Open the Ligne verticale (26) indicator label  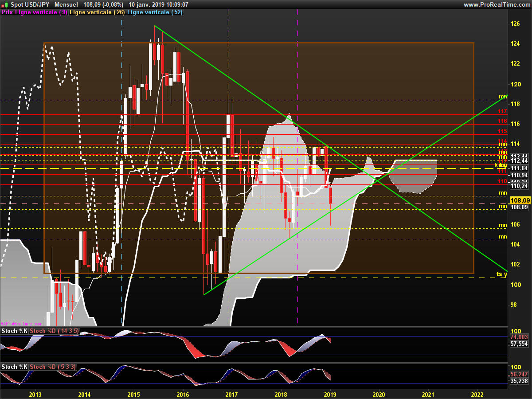pyautogui.click(x=98, y=12)
